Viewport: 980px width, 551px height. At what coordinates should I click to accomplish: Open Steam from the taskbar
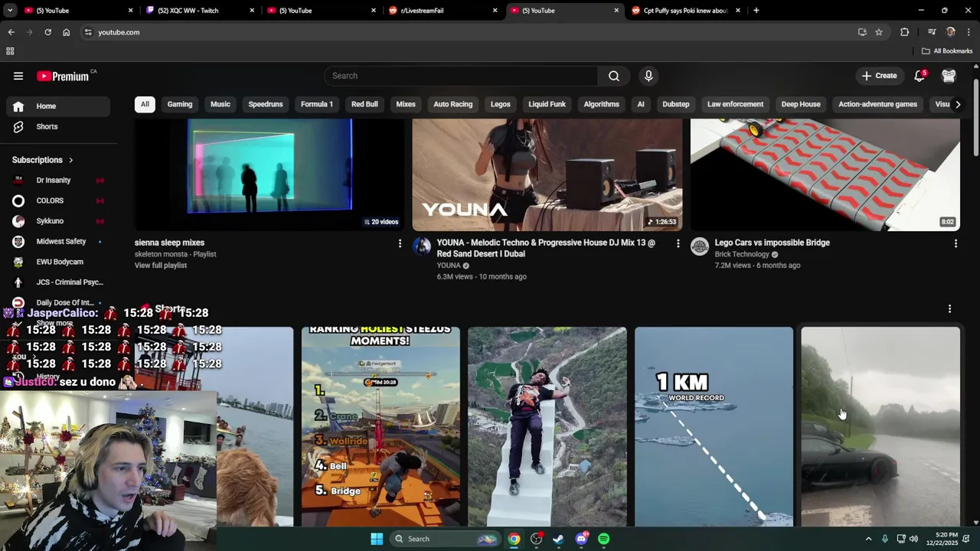(x=559, y=539)
